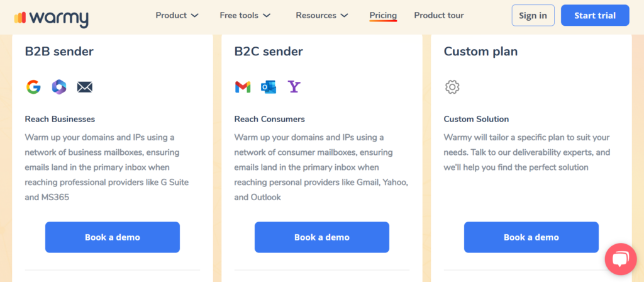Expand the Resources dropdown menu

point(322,16)
